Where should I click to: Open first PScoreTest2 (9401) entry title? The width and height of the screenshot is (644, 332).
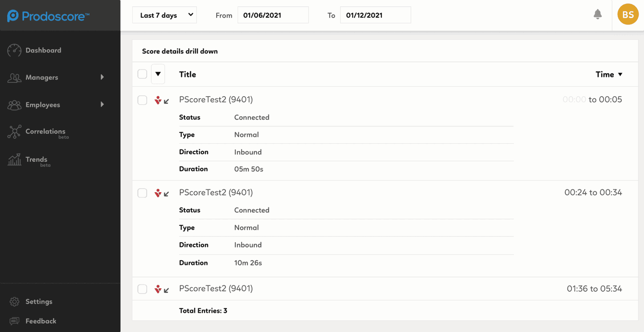(216, 100)
